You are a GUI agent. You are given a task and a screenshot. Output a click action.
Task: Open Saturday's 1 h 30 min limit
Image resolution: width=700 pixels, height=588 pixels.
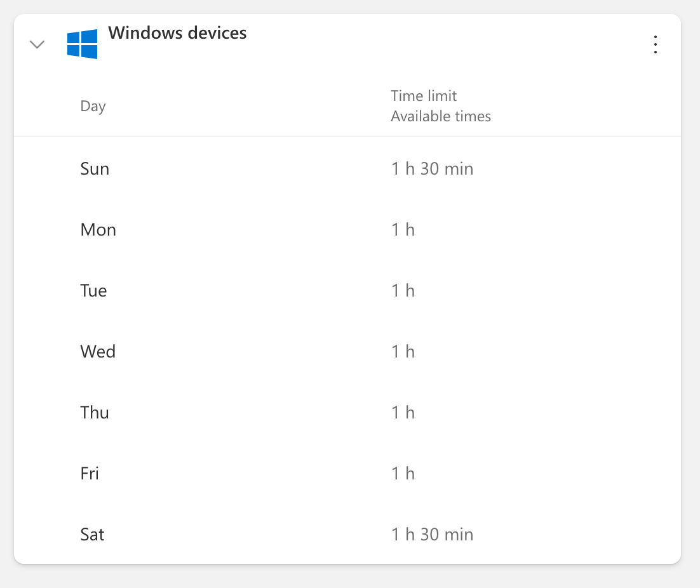click(432, 535)
